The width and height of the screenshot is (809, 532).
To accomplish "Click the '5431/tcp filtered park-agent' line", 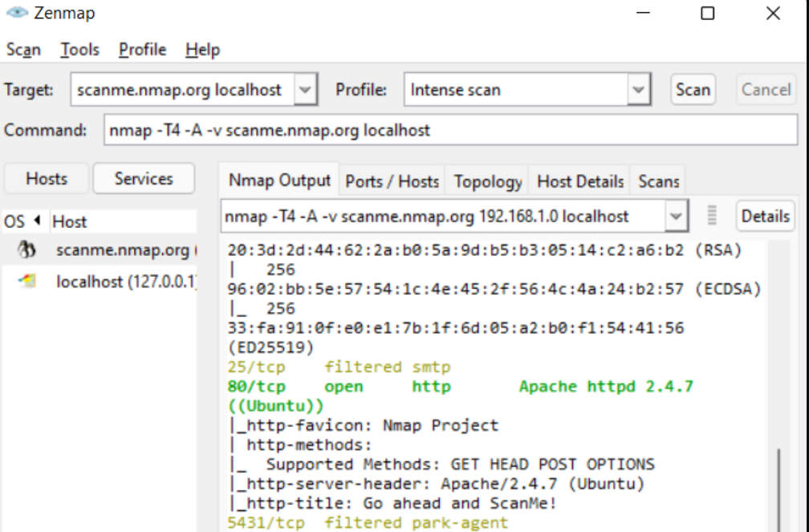I will point(368,522).
